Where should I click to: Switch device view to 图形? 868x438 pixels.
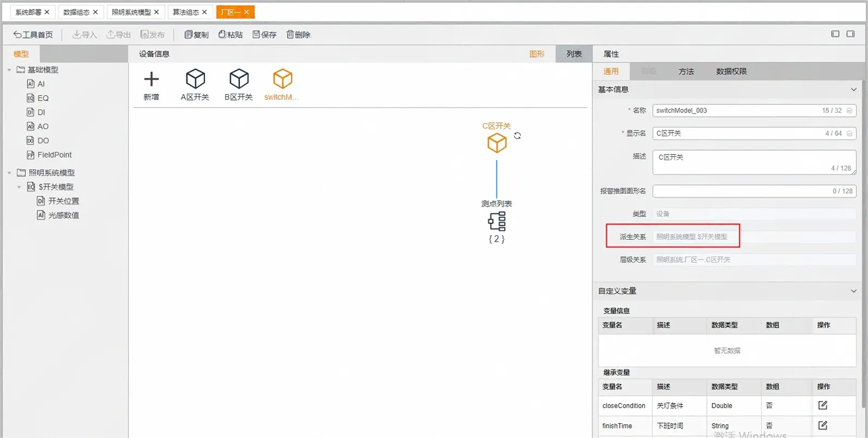537,54
